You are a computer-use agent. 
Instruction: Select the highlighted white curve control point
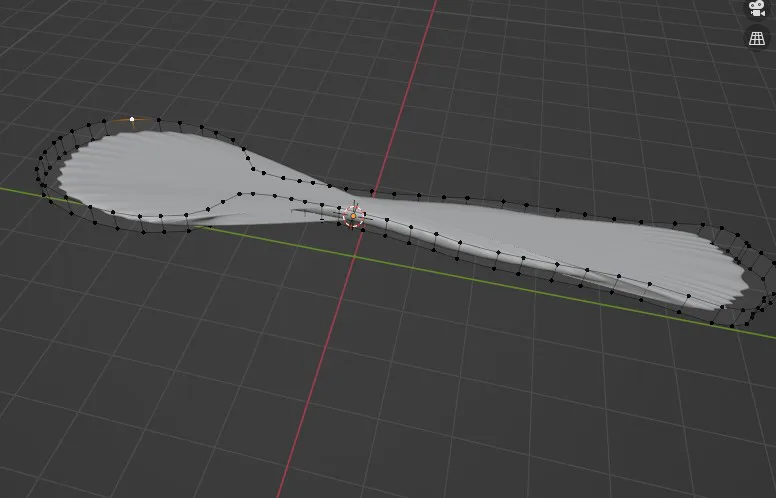click(x=132, y=119)
